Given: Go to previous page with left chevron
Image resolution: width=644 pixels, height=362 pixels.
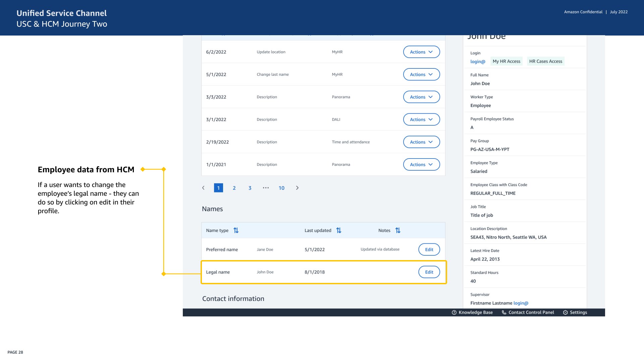Looking at the screenshot, I should point(203,188).
